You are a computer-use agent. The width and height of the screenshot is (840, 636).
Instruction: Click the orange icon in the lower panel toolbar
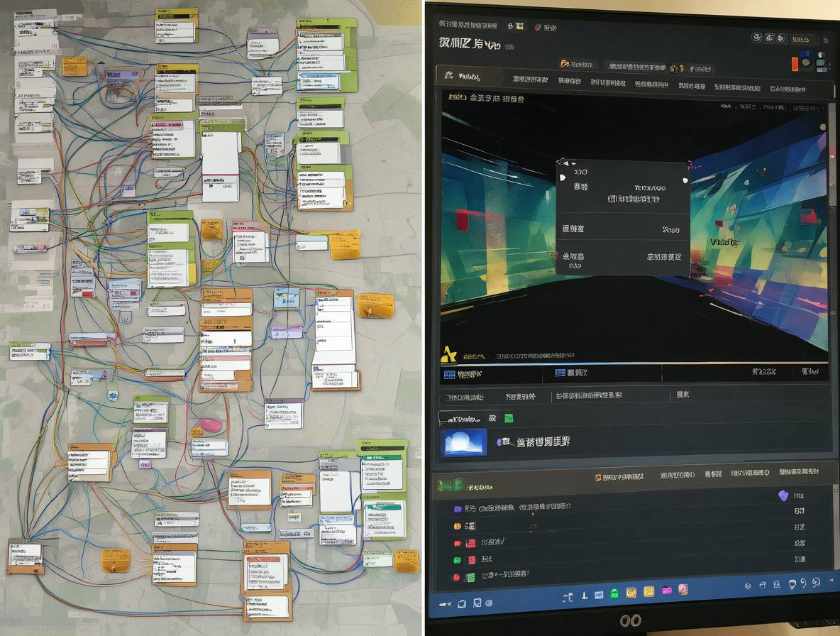598,477
